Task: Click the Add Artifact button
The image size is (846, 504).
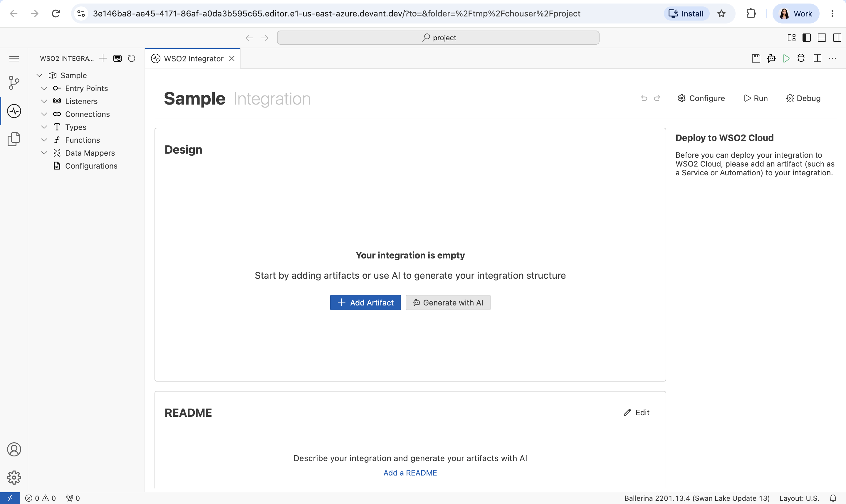Action: coord(365,303)
